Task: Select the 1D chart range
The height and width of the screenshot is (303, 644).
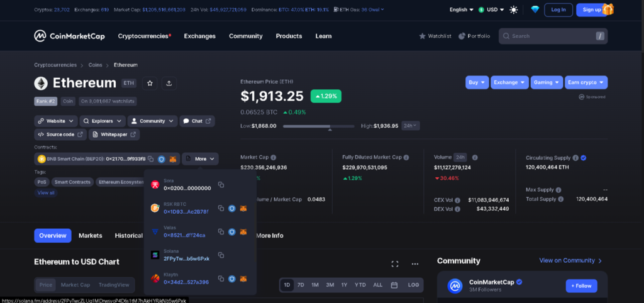Action: (287, 285)
